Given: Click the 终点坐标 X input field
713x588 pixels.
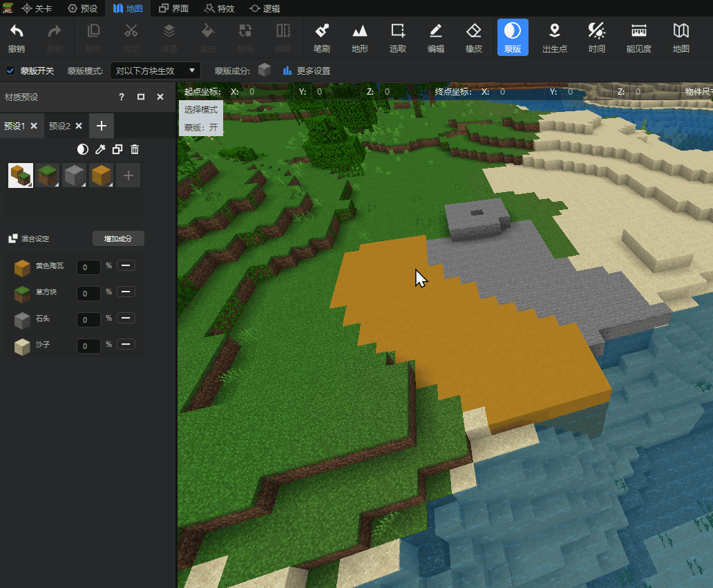Looking at the screenshot, I should [520, 92].
